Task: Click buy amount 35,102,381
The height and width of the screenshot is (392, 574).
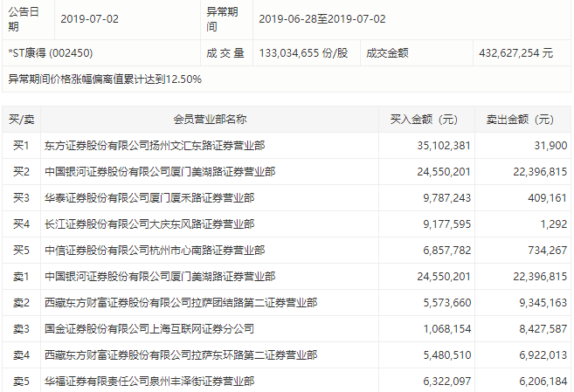Action: coord(444,146)
